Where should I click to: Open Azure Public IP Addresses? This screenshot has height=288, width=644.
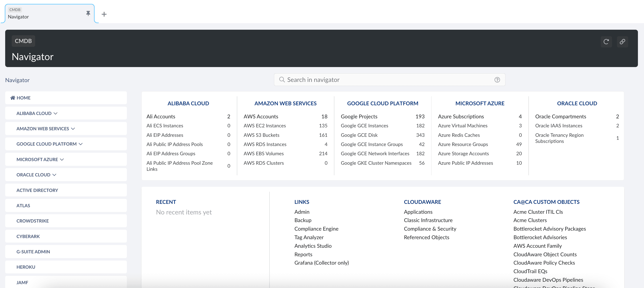point(466,163)
